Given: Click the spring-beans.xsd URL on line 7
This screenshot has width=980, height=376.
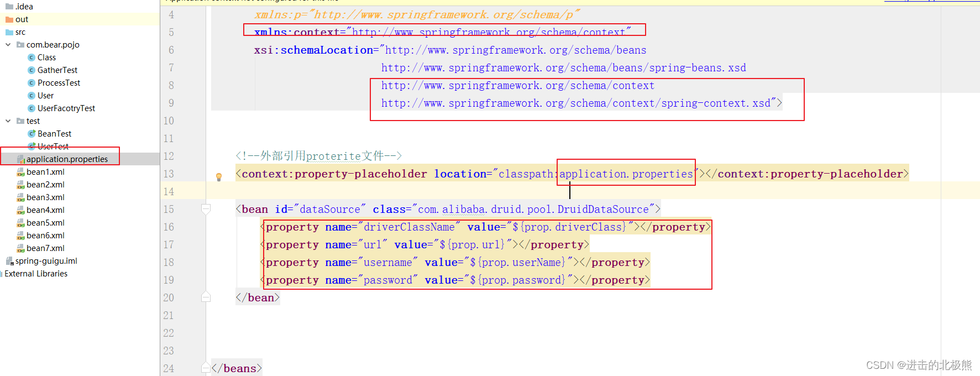Looking at the screenshot, I should pos(563,67).
